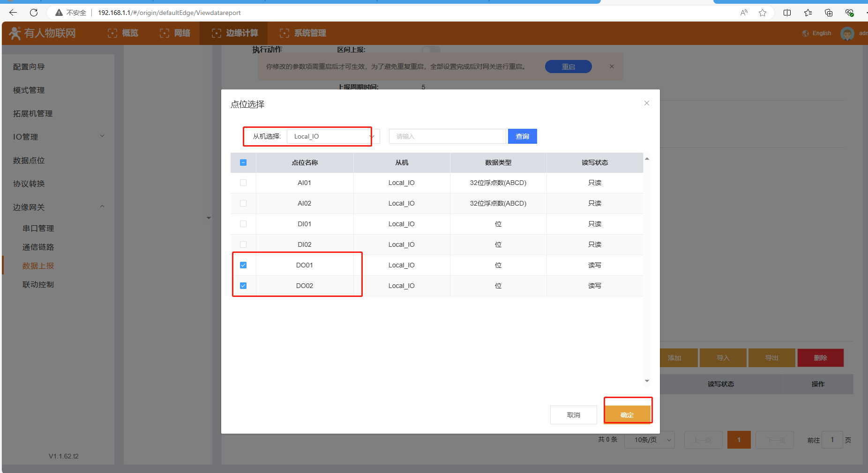Check the AI01 row checkbox

(243, 183)
